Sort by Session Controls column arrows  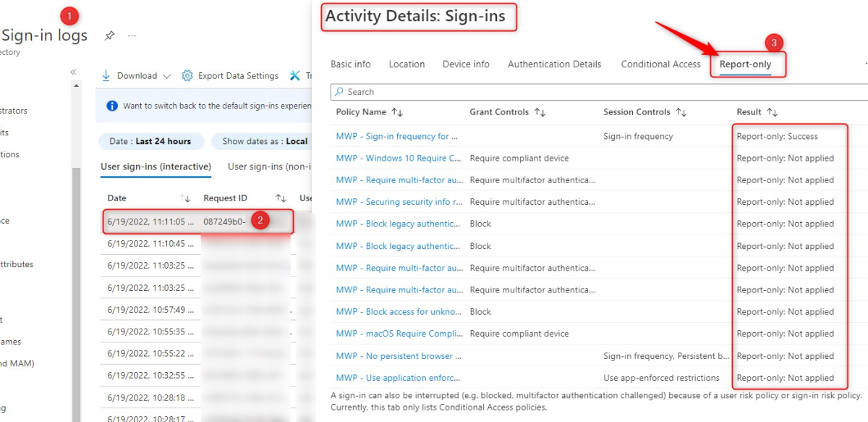click(x=681, y=112)
